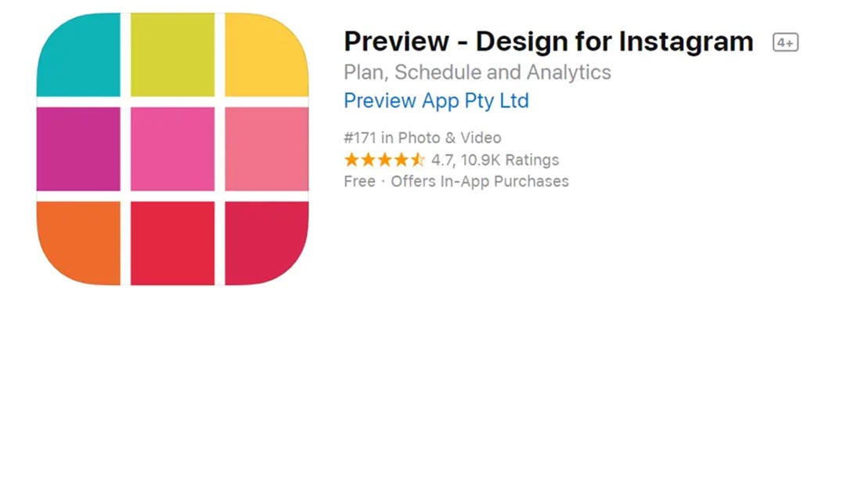Click the salmon square in the app icon
Image resolution: width=861 pixels, height=504 pixels.
pyautogui.click(x=266, y=149)
